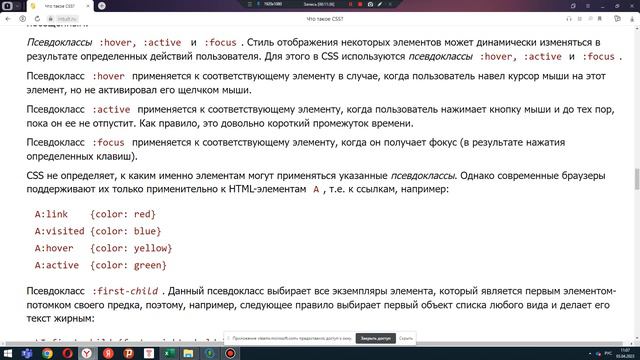Pause the screen recording
The height and width of the screenshot is (360, 640).
click(x=350, y=4)
